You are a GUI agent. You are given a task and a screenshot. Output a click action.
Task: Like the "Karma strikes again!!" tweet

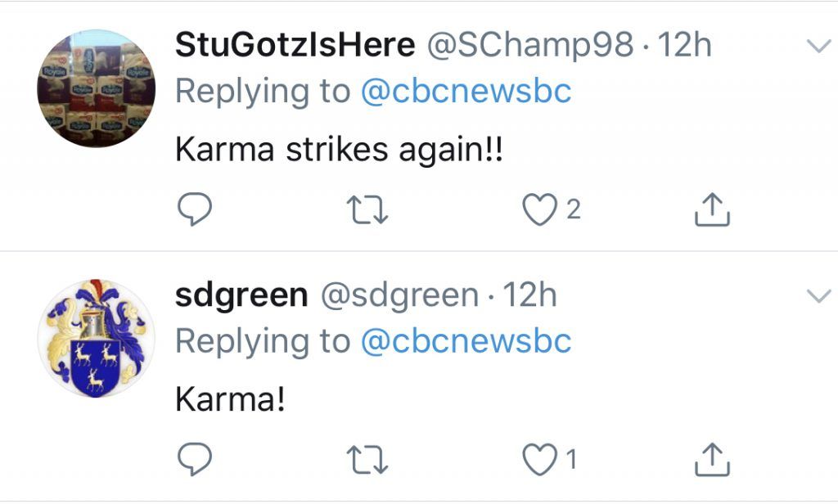(x=539, y=210)
